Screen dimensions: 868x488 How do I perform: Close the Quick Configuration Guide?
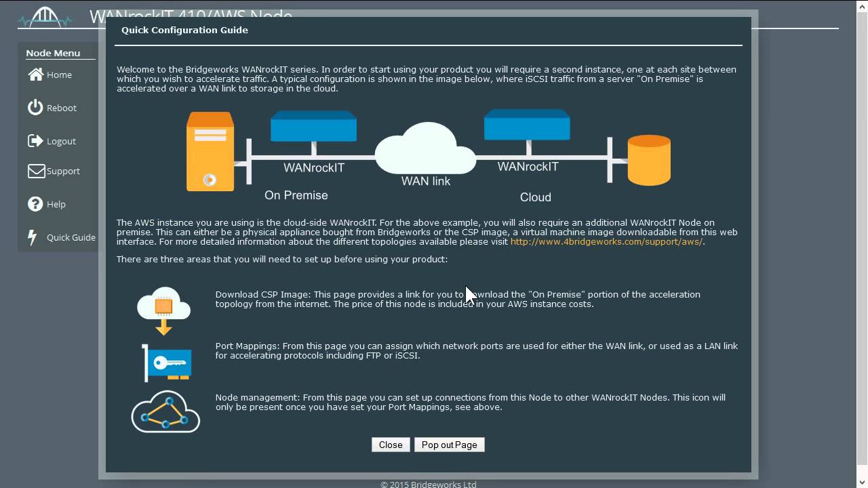point(391,445)
